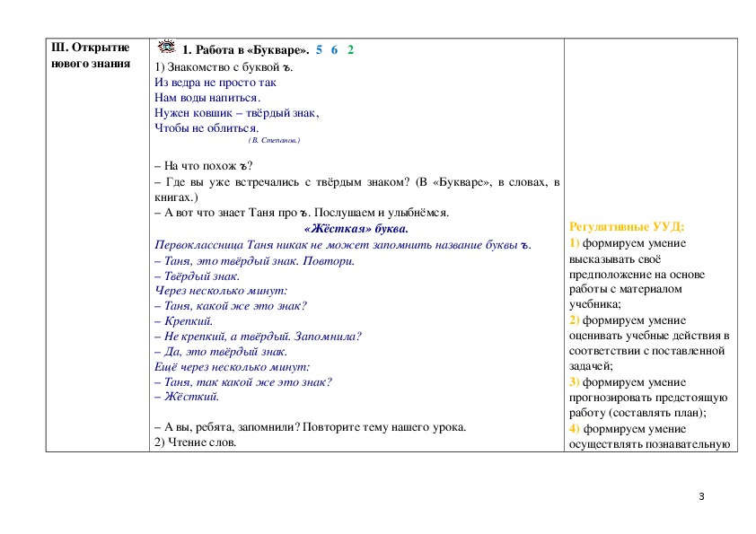Click the text 'предположение на основе'

tap(637, 275)
